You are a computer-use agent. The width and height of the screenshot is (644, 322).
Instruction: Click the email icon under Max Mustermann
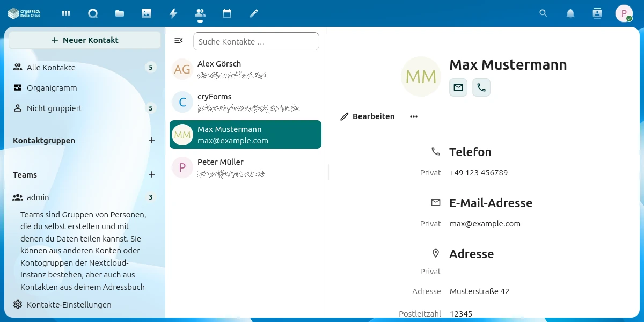pyautogui.click(x=458, y=87)
